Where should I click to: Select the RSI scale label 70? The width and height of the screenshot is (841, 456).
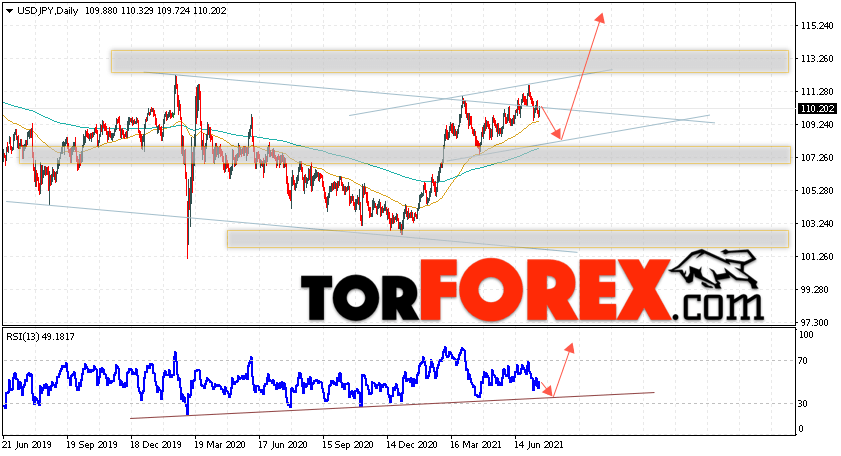coord(803,361)
